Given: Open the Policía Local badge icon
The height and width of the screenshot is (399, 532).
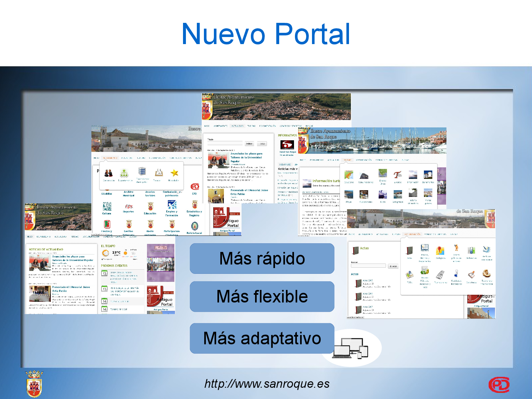Looking at the screenshot, I should pos(195,226).
